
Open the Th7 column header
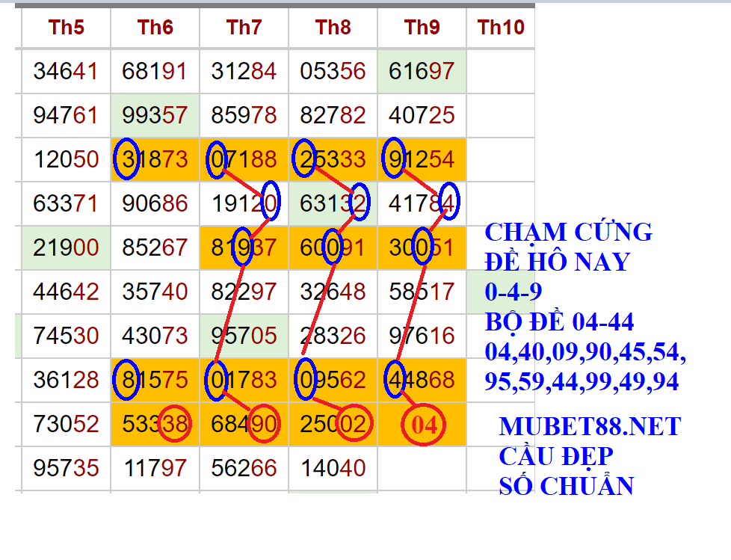pos(244,28)
